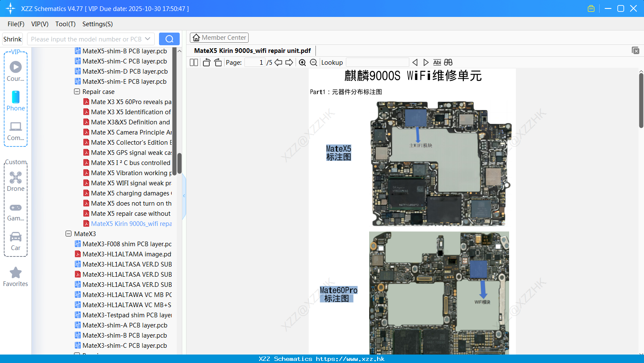
Task: Zoom in on the PDF
Action: click(x=302, y=63)
